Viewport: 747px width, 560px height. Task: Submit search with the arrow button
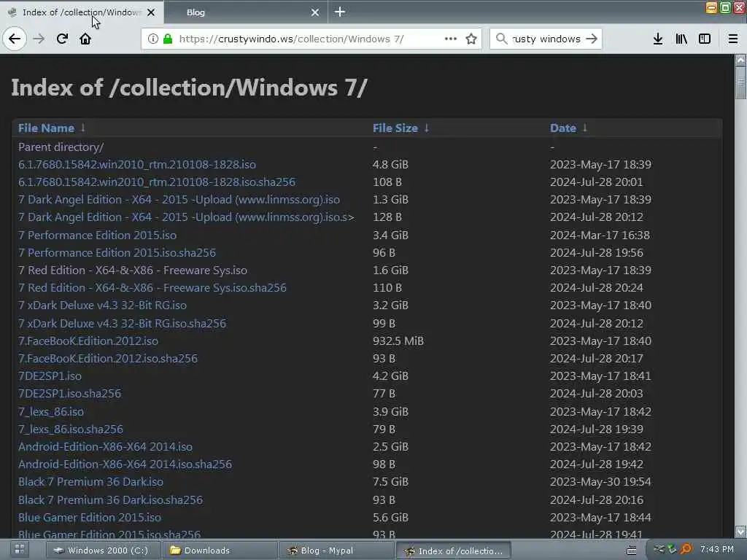[592, 39]
